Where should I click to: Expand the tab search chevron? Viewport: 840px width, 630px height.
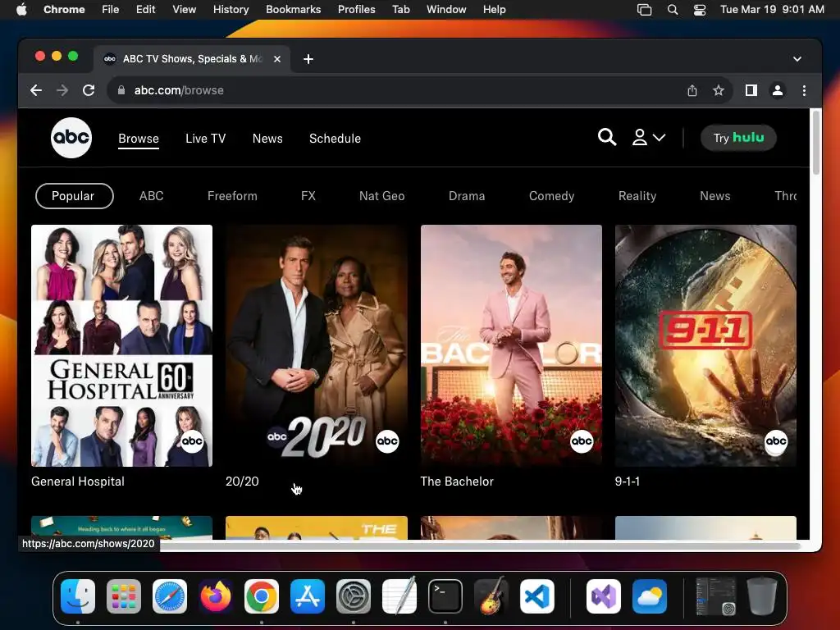(x=797, y=59)
